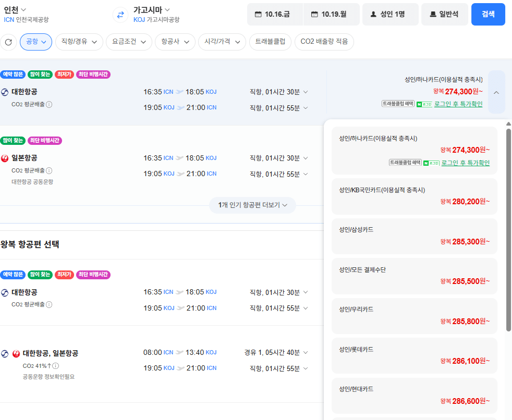Click the 일본항공 airline logo
The image size is (512, 420).
click(5, 158)
